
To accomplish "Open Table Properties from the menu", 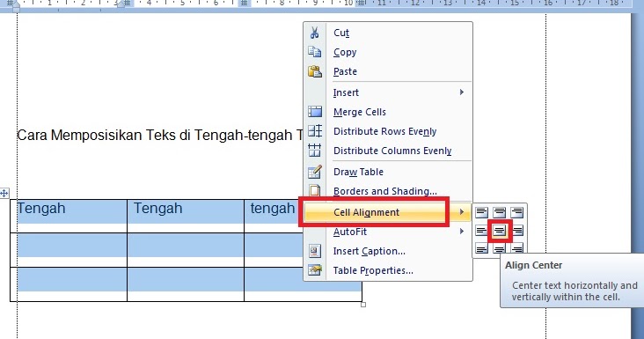I will tap(388, 270).
